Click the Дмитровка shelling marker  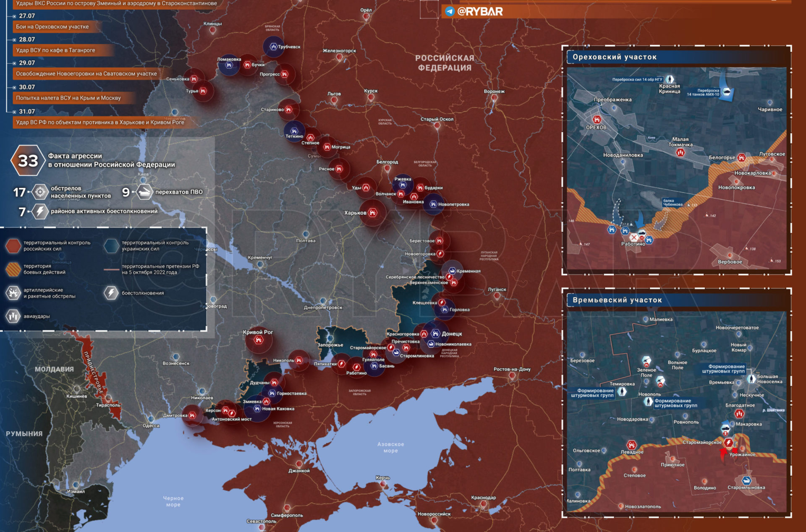tap(192, 415)
